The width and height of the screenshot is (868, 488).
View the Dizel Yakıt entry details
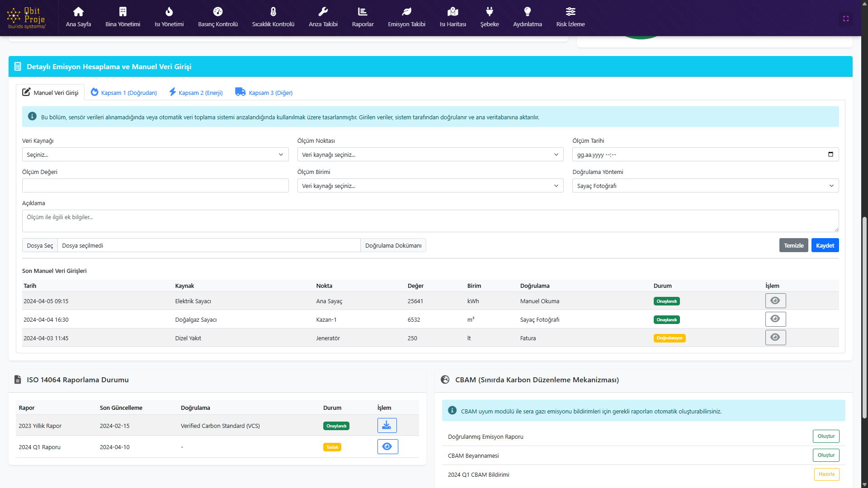coord(775,338)
